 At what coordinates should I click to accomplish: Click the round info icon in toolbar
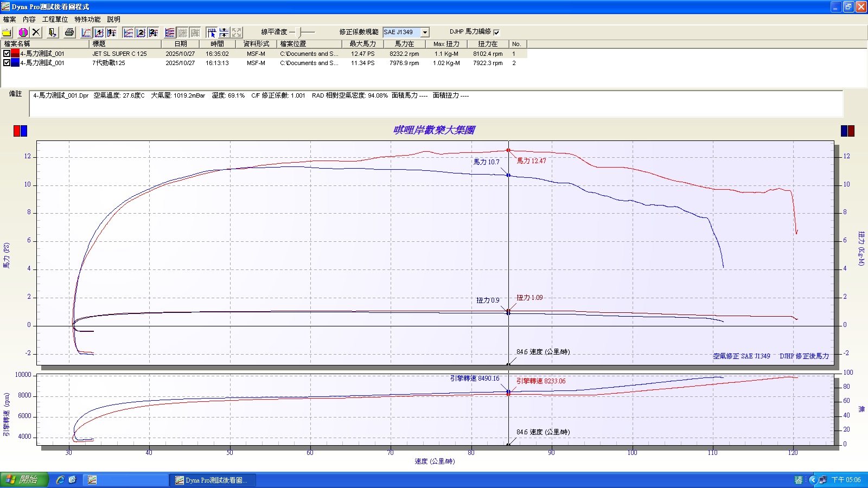coord(23,33)
